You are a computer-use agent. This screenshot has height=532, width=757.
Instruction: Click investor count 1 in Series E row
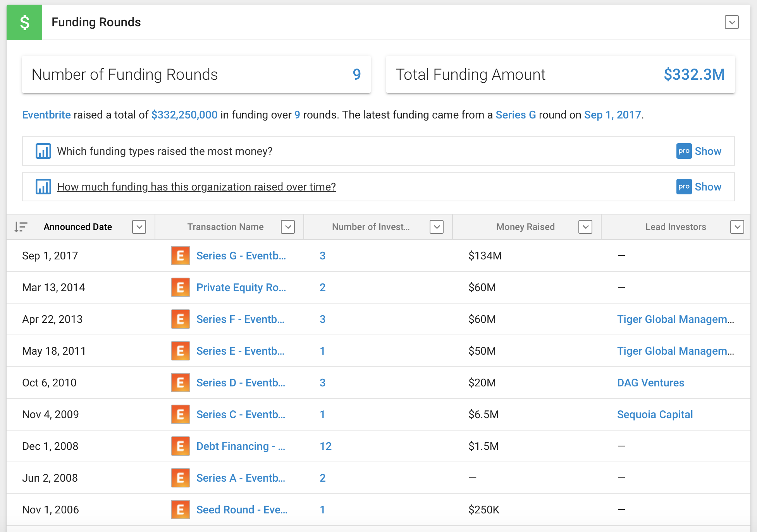tap(322, 351)
